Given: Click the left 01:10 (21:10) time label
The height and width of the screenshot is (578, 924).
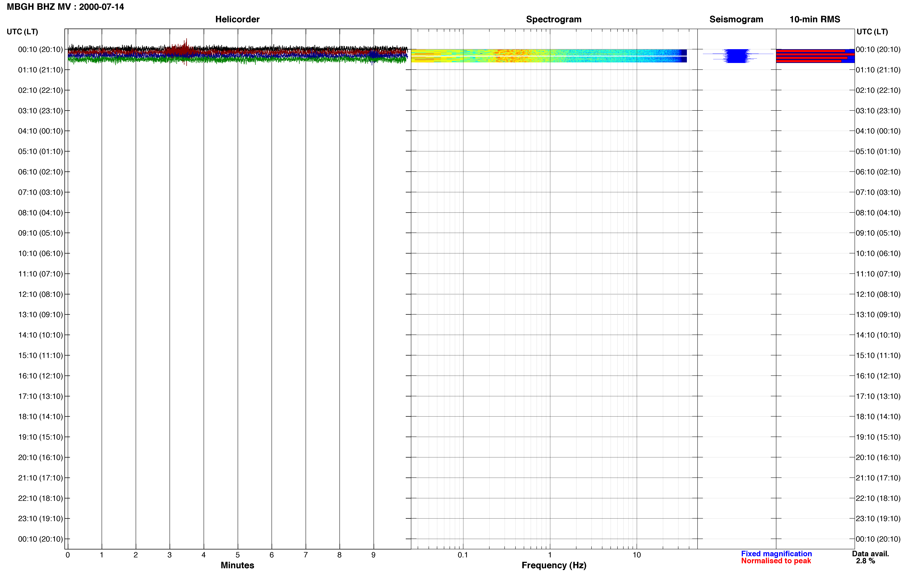Looking at the screenshot, I should click(40, 70).
